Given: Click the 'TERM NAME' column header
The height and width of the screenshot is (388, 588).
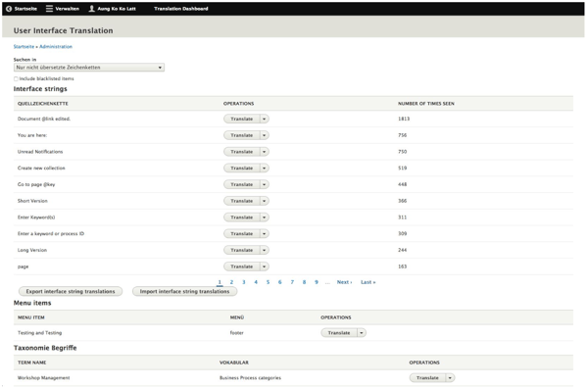Looking at the screenshot, I should click(x=32, y=363).
